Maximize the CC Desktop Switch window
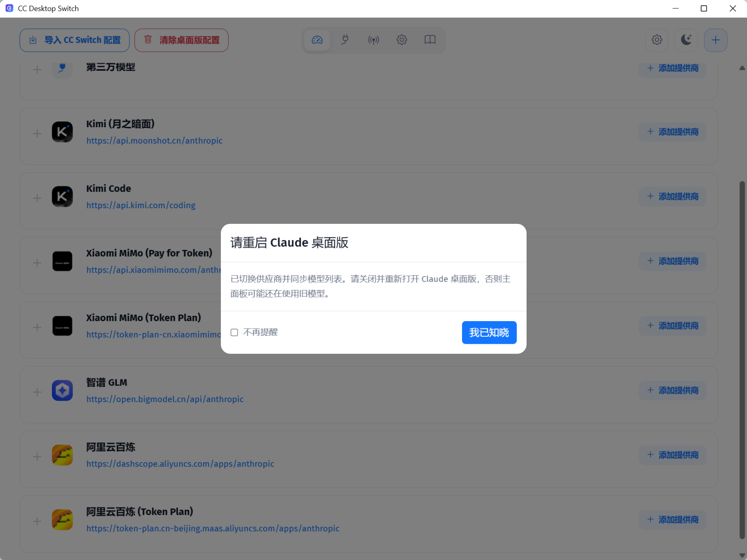Image resolution: width=747 pixels, height=560 pixels. pyautogui.click(x=704, y=8)
